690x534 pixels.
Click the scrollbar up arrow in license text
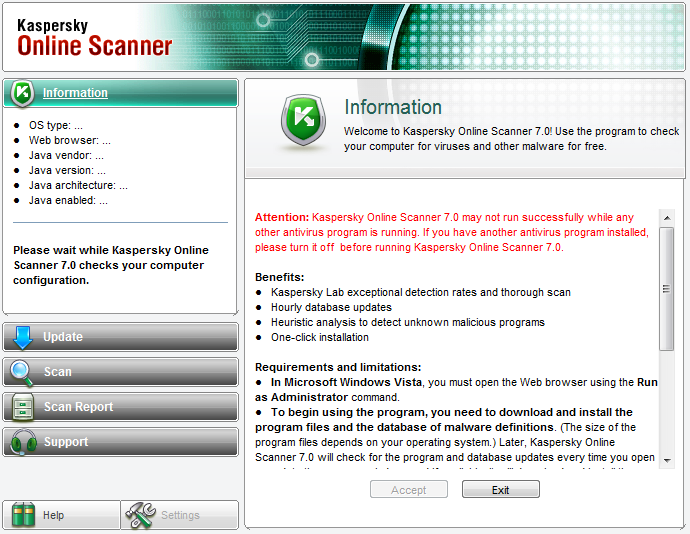pyautogui.click(x=667, y=218)
